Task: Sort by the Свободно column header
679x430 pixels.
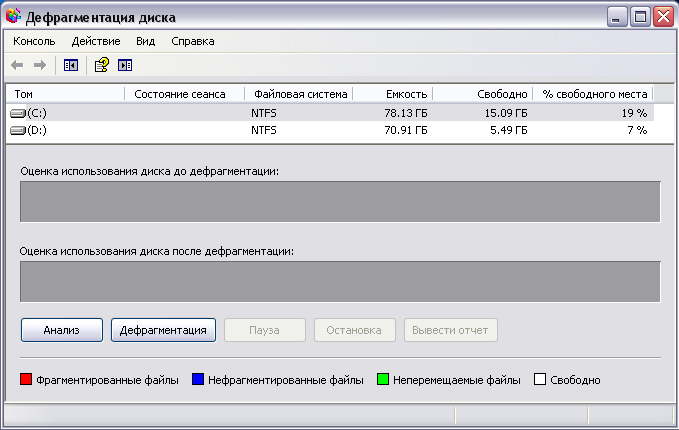Action: point(482,94)
